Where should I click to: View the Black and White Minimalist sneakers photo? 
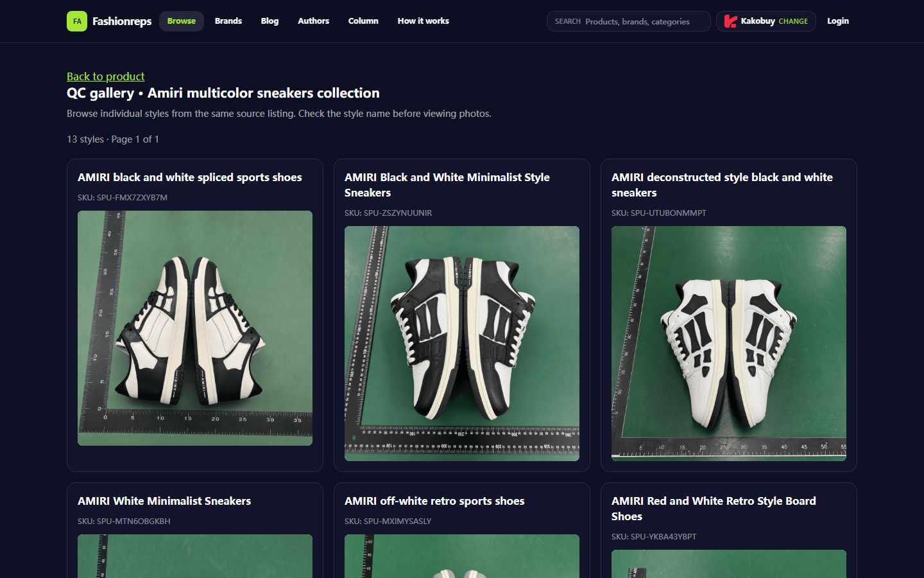462,344
